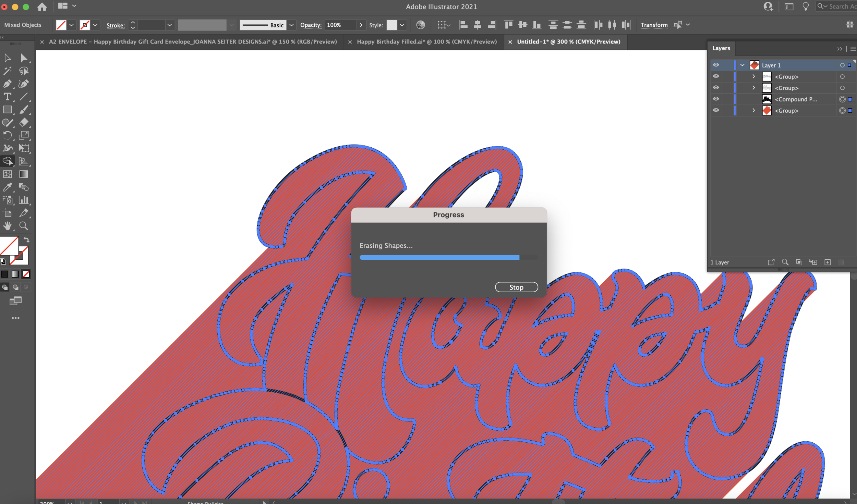Open the Transform panel link
857x504 pixels.
tap(654, 25)
